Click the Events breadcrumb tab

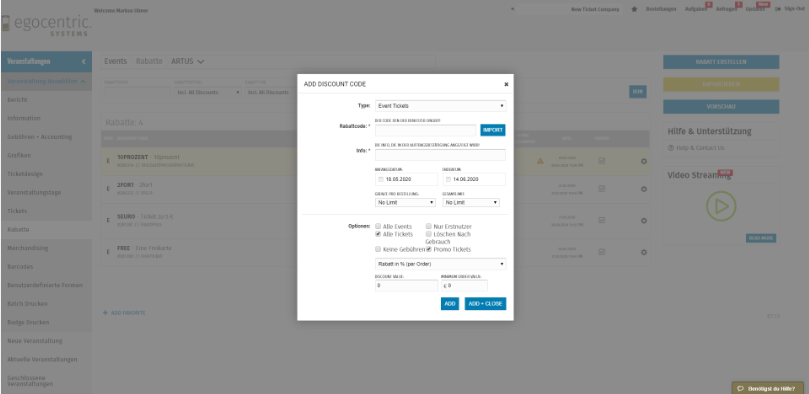tap(116, 61)
